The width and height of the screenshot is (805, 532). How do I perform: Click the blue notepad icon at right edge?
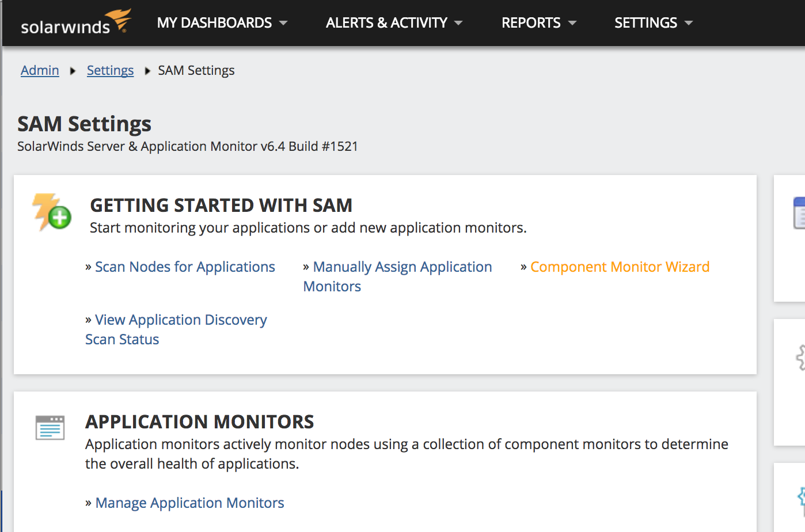tap(799, 213)
